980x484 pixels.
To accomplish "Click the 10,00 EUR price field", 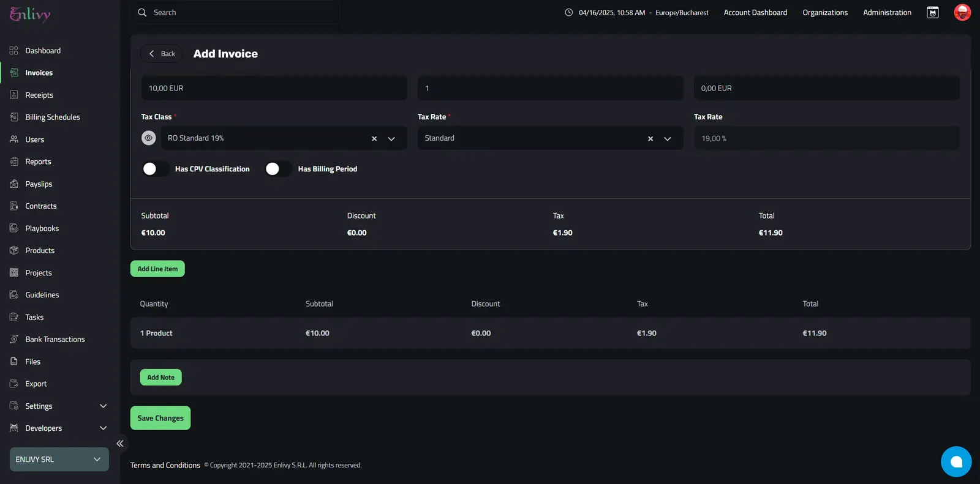I will pos(274,88).
